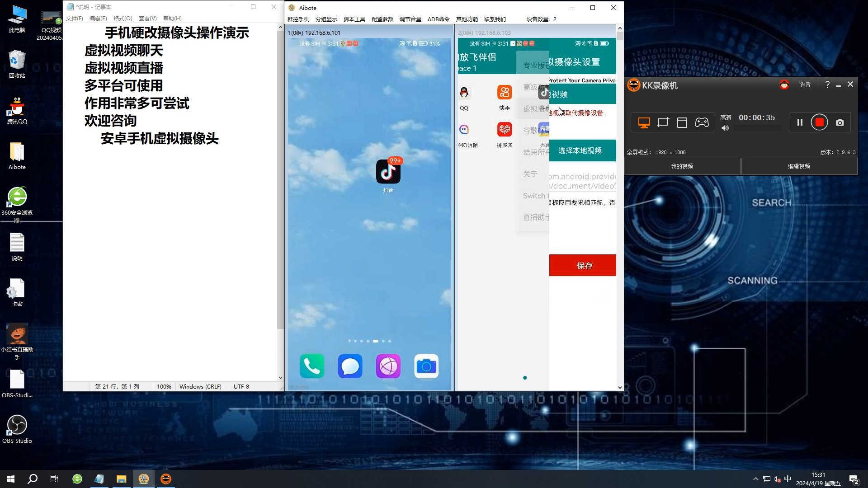Open Notepad View menu
Screen dimensions: 868x488
(147, 19)
